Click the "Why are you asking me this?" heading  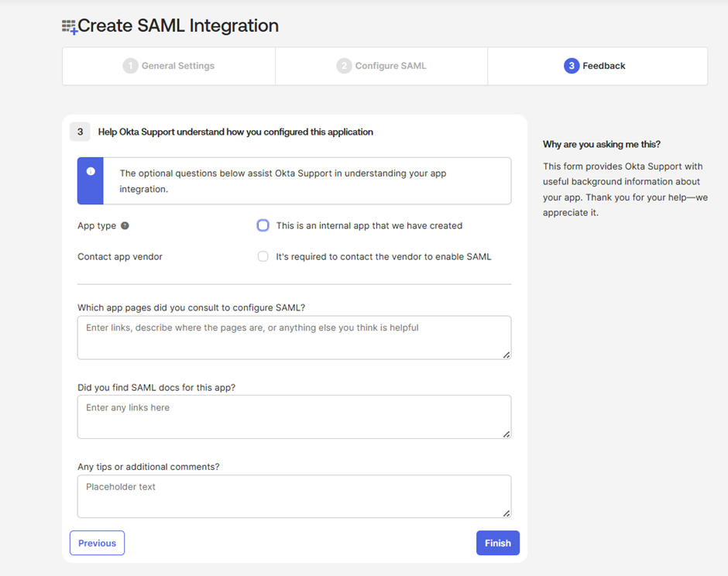pos(602,144)
